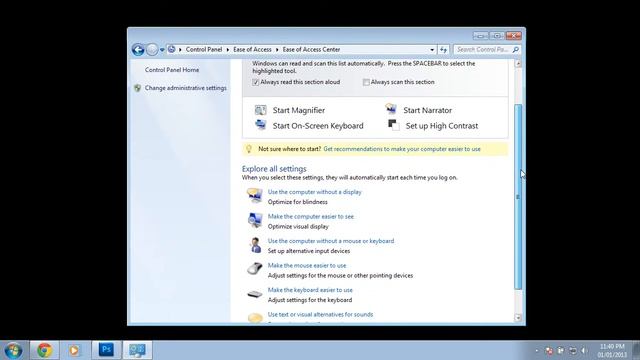Open the Windows Start button
This screenshot has height=360, width=640.
pyautogui.click(x=13, y=350)
